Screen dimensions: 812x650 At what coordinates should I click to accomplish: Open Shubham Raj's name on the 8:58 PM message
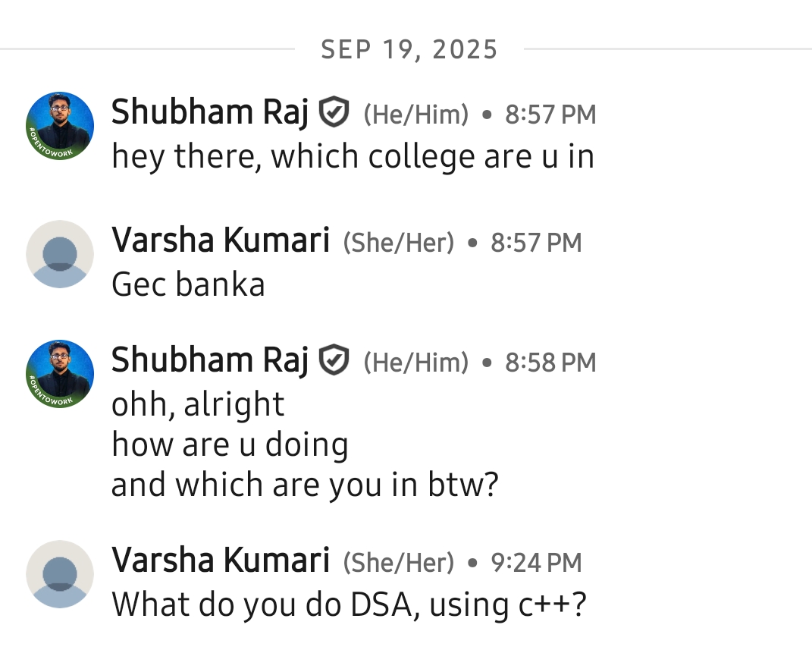tap(210, 362)
